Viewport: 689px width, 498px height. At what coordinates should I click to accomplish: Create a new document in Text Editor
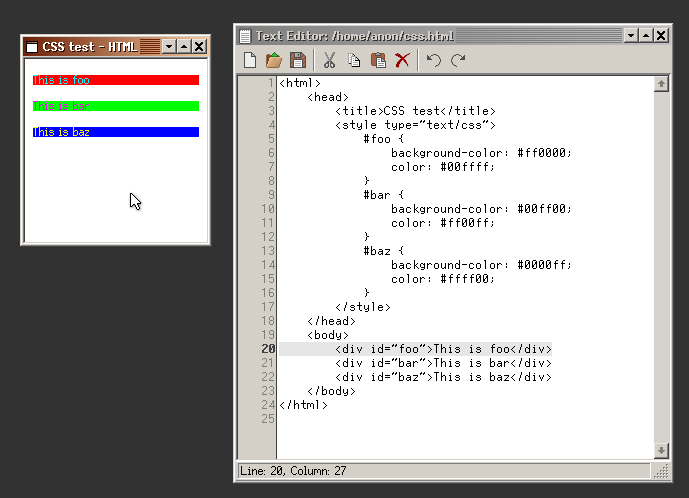coord(250,60)
